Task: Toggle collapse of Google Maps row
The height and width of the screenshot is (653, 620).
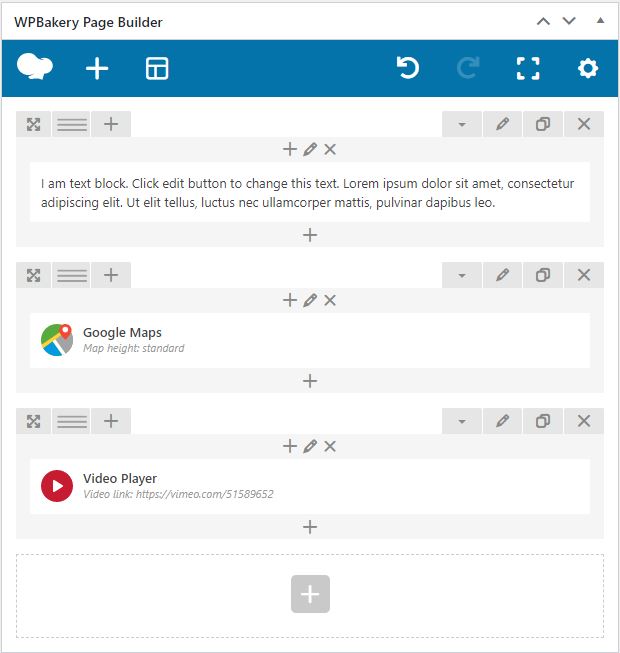Action: point(462,275)
